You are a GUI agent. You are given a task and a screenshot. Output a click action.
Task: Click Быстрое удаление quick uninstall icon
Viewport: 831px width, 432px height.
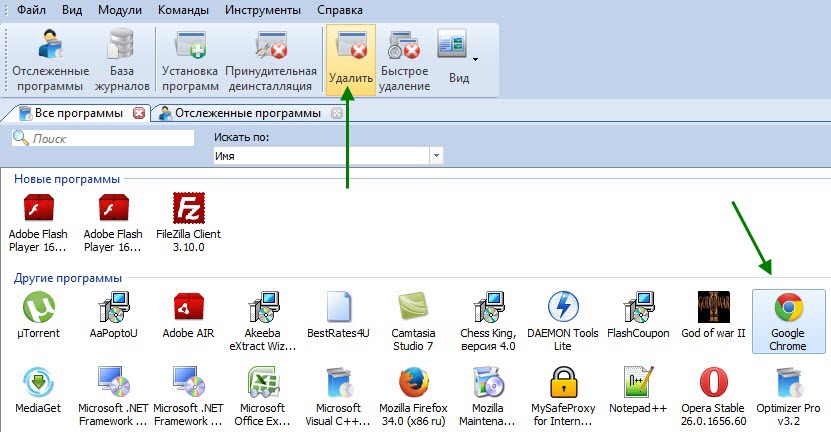(405, 59)
